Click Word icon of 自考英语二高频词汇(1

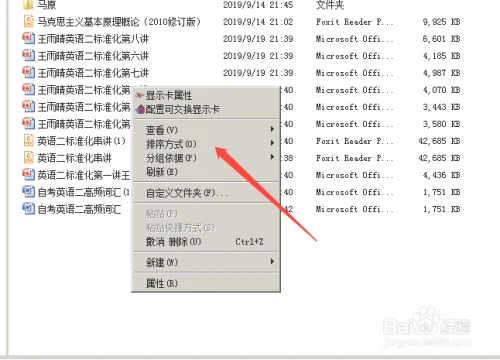(x=29, y=192)
